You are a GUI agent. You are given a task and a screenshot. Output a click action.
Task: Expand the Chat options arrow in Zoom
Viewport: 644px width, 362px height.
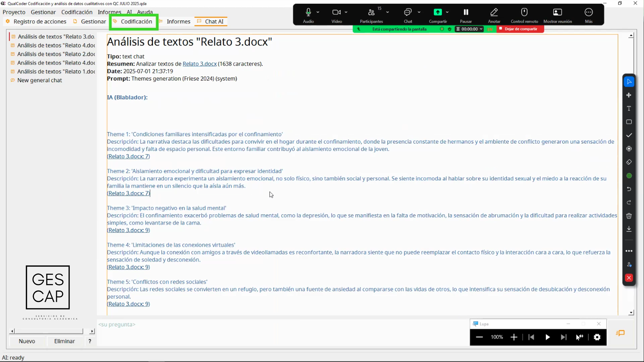tap(419, 12)
